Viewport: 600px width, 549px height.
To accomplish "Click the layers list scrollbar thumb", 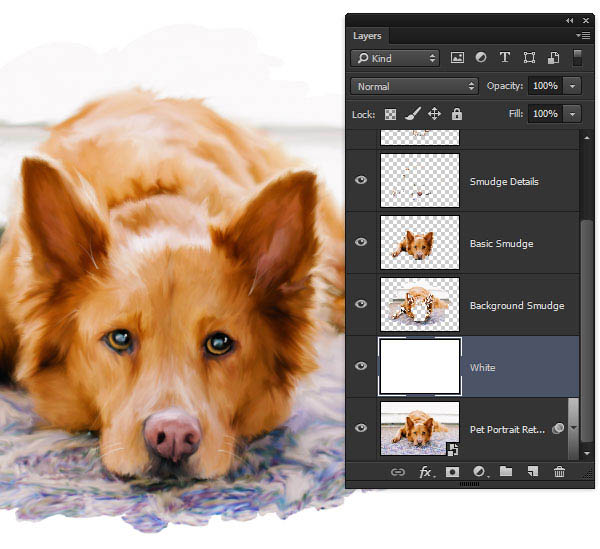I will (x=586, y=331).
